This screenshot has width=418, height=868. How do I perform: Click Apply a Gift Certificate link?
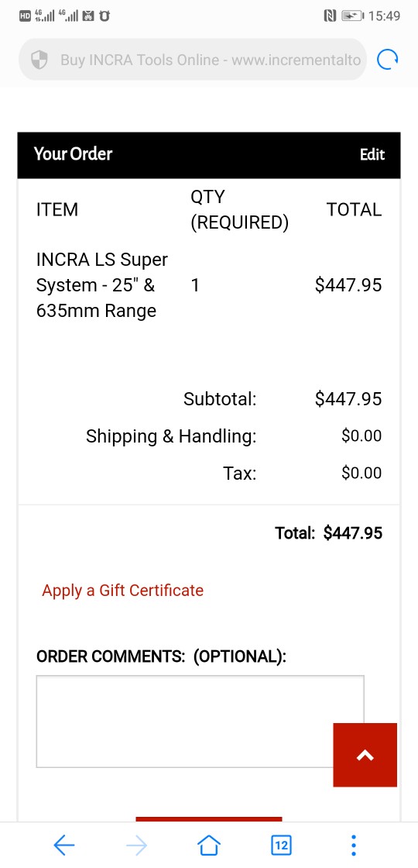[123, 590]
